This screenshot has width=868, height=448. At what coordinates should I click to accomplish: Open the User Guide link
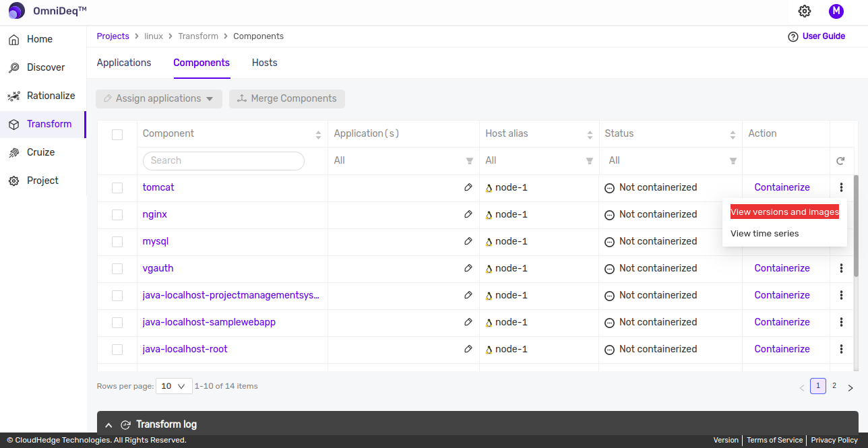(823, 36)
